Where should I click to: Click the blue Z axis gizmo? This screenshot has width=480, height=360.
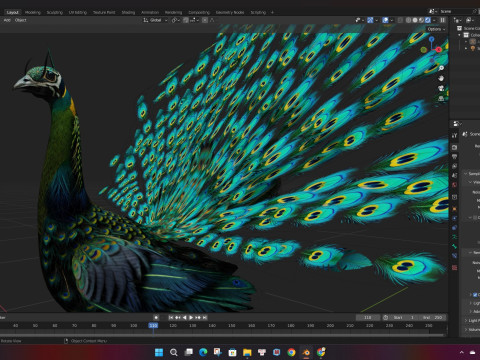pos(432,39)
